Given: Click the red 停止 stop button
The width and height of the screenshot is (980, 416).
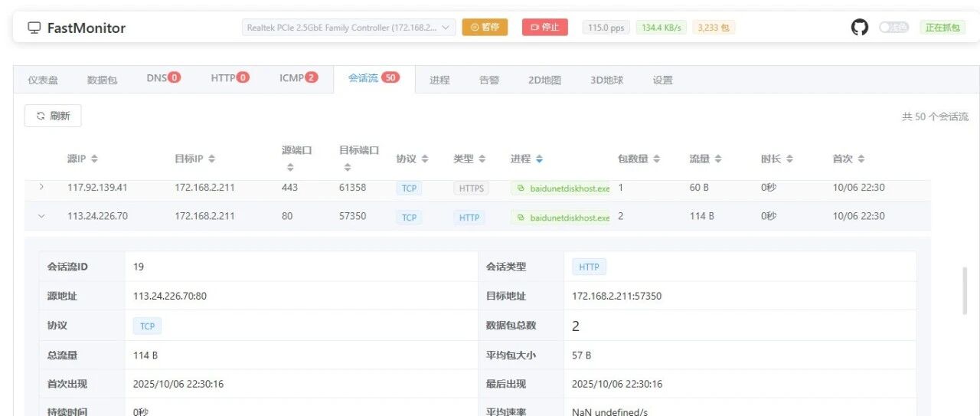Looking at the screenshot, I should (544, 28).
